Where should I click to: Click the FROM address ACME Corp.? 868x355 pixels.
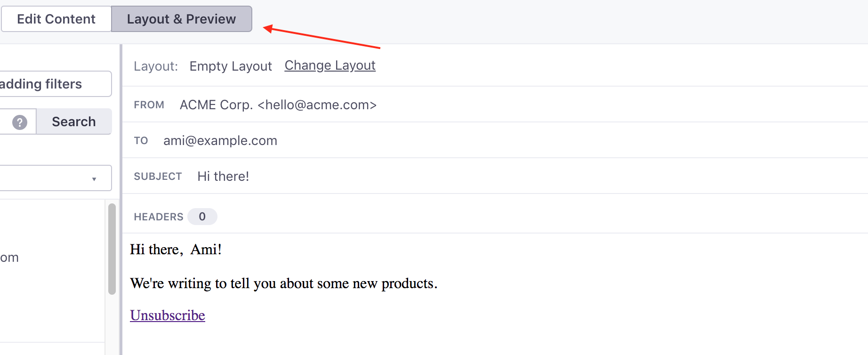278,105
